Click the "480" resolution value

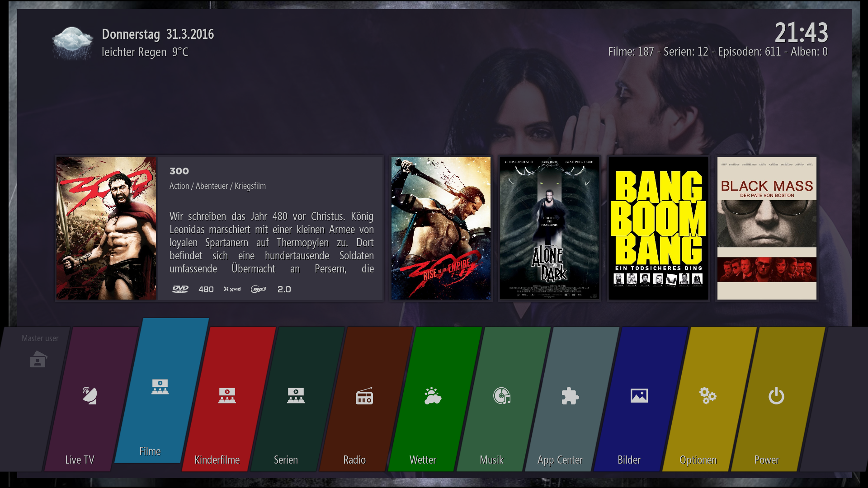click(x=206, y=289)
